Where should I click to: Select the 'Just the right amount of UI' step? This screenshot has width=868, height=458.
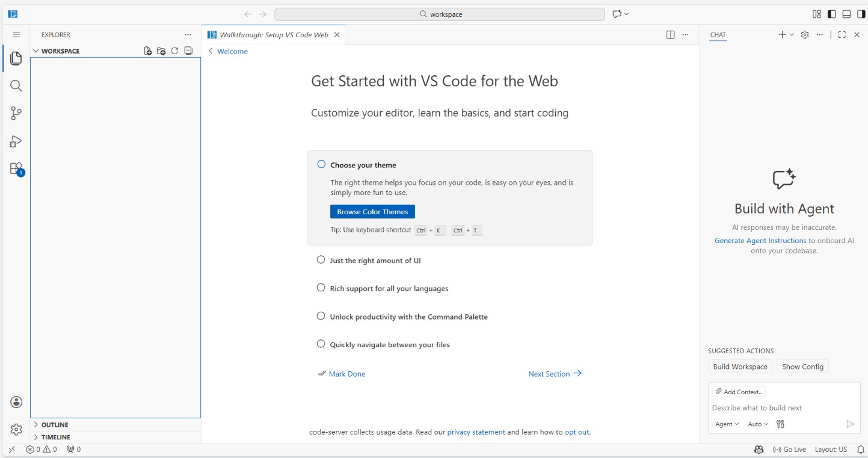[x=375, y=261]
